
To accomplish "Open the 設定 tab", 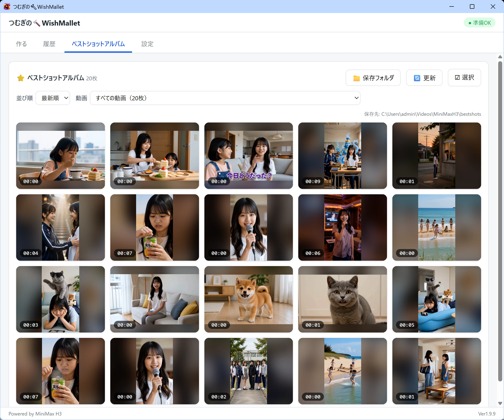I will [147, 44].
